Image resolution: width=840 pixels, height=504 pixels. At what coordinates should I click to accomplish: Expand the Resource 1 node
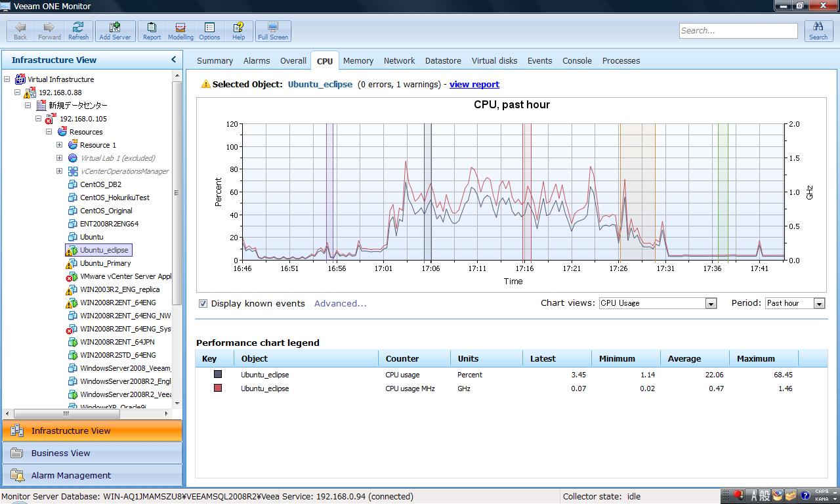tap(60, 145)
